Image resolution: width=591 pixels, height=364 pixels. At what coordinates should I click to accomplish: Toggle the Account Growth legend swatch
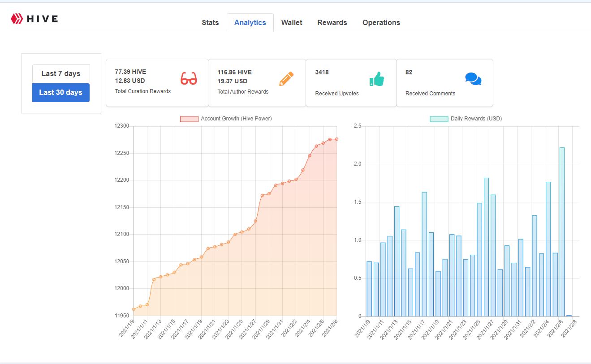point(189,119)
